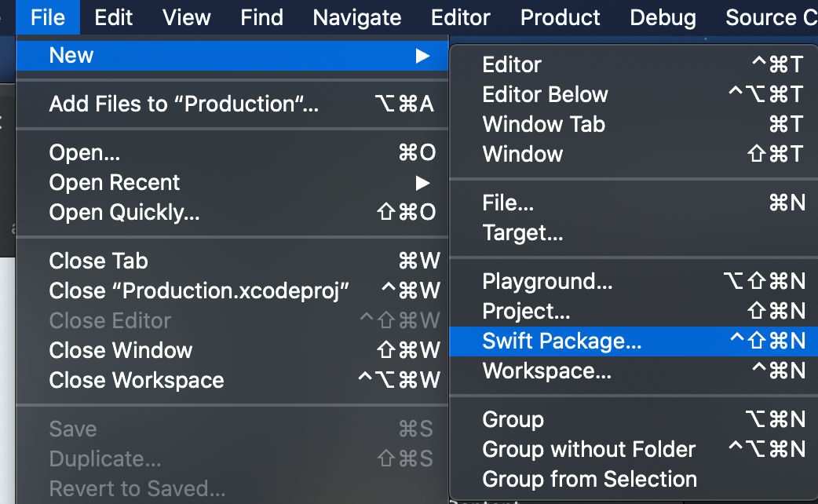The image size is (818, 504).
Task: Click Target… in the submenu
Action: coord(634,232)
